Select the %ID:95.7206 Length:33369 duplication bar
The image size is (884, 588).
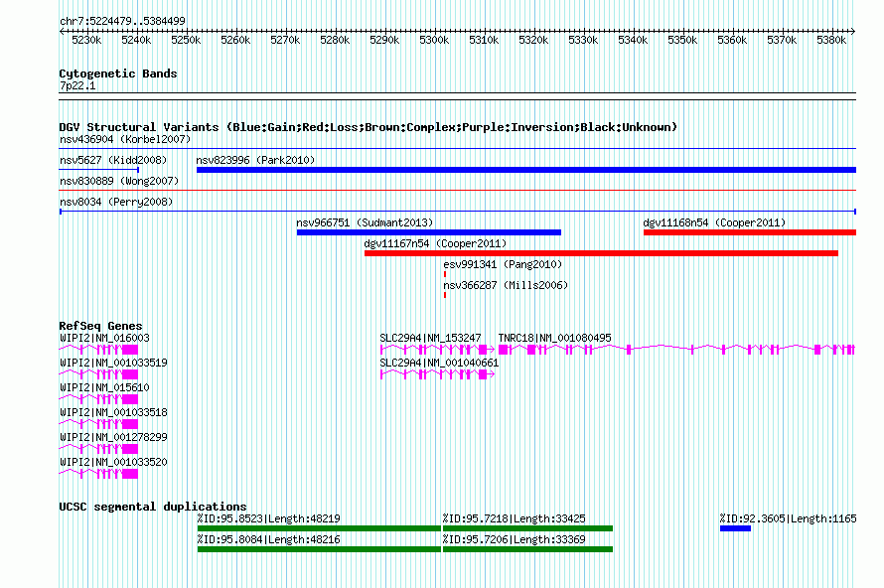click(x=527, y=549)
